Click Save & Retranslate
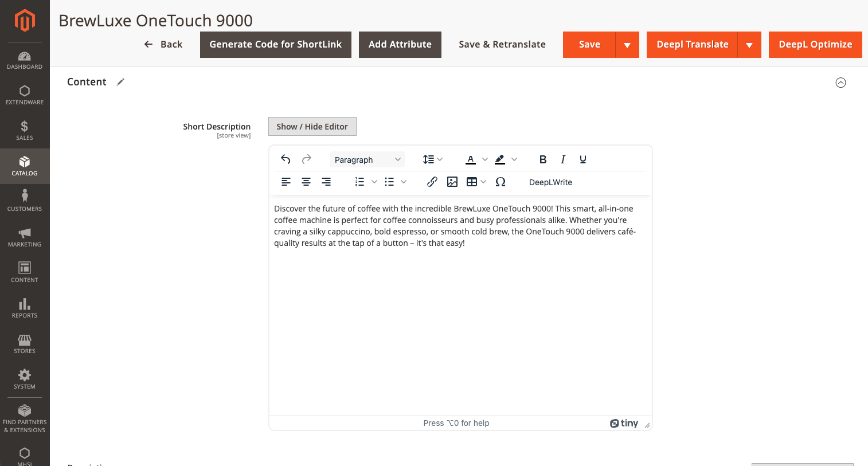 [502, 45]
